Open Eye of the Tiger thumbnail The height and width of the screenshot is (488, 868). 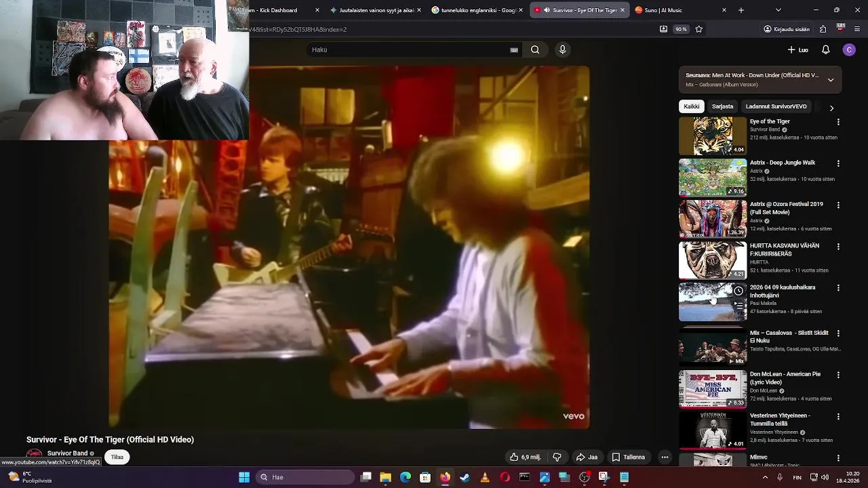pos(713,136)
